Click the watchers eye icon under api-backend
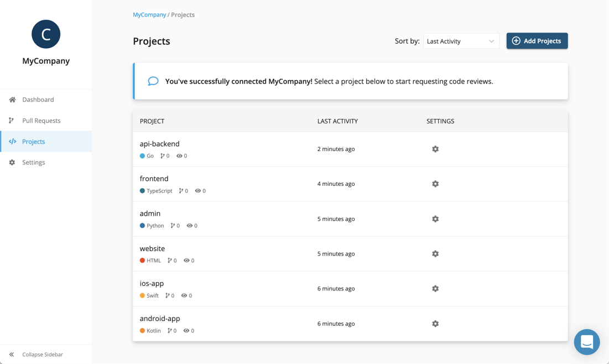 179,156
